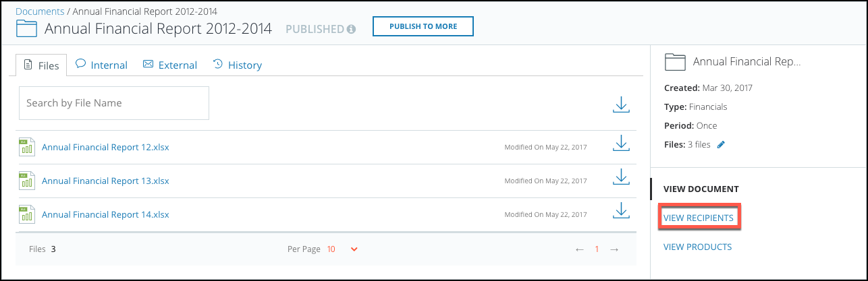Download Annual Financial Report 12.xlsx via arrow icon
The image size is (868, 281).
coord(621,144)
